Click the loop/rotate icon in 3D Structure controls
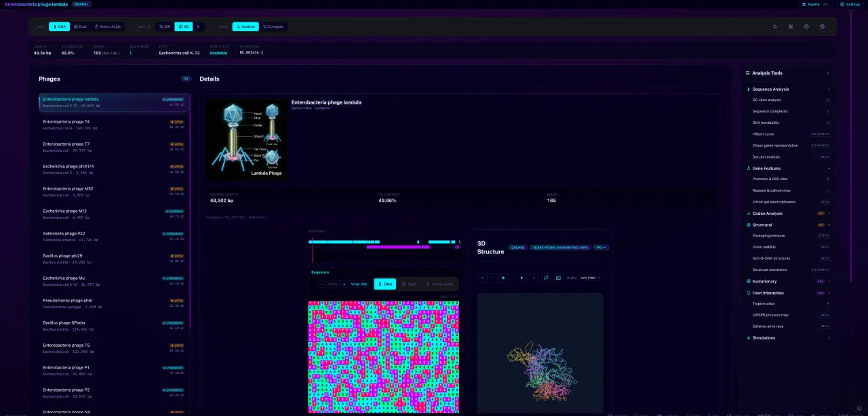This screenshot has width=868, height=416. pos(547,278)
